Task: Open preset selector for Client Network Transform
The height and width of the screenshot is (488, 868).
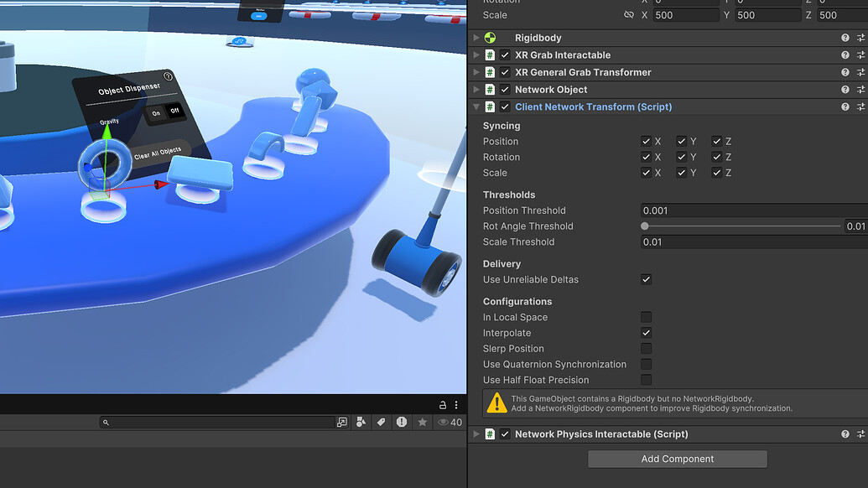Action: [860, 106]
